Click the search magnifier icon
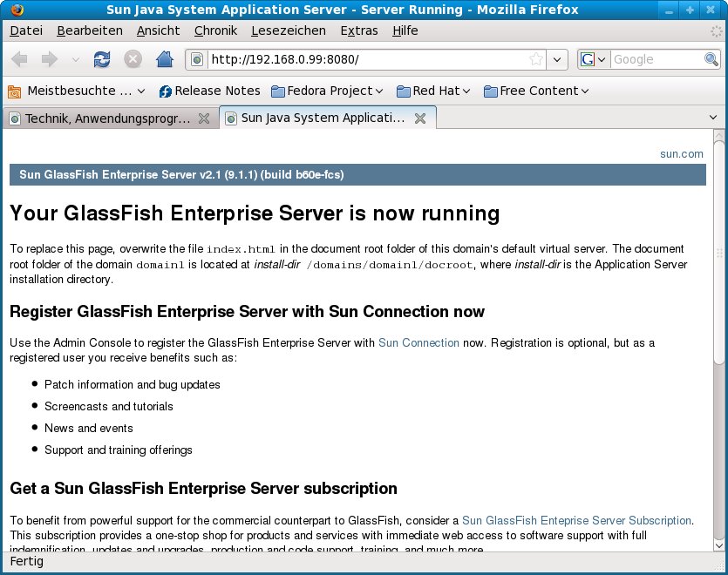This screenshot has height=575, width=728. click(x=712, y=59)
